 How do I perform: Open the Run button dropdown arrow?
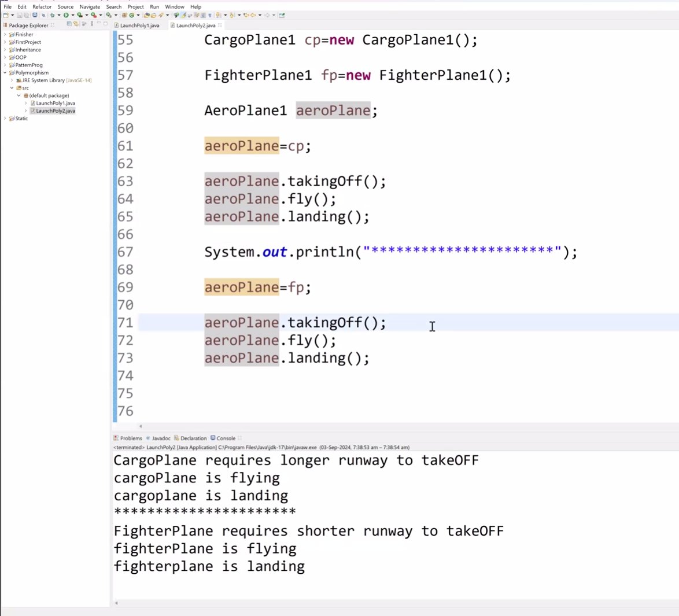[73, 14]
